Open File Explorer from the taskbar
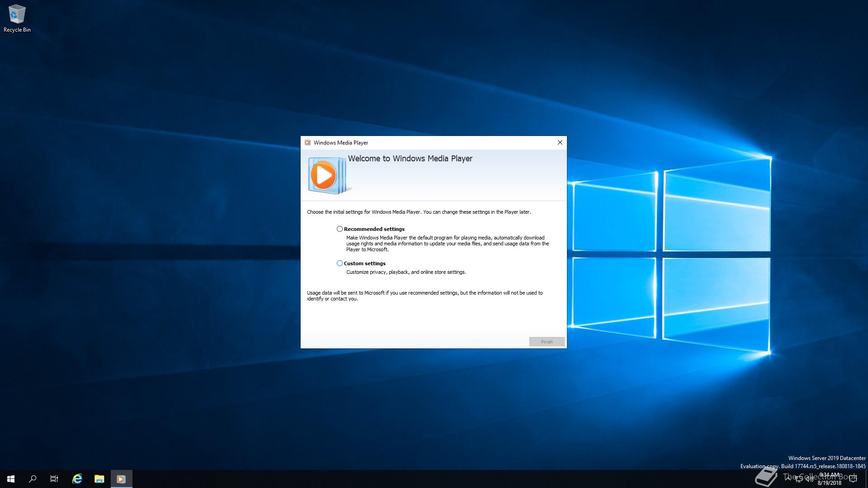Screen dimensions: 868x488 (x=99, y=479)
